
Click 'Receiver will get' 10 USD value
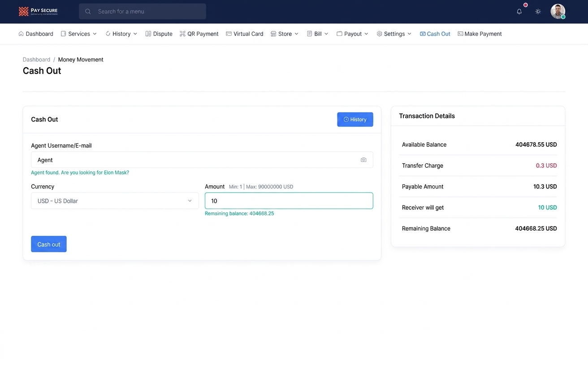point(547,208)
